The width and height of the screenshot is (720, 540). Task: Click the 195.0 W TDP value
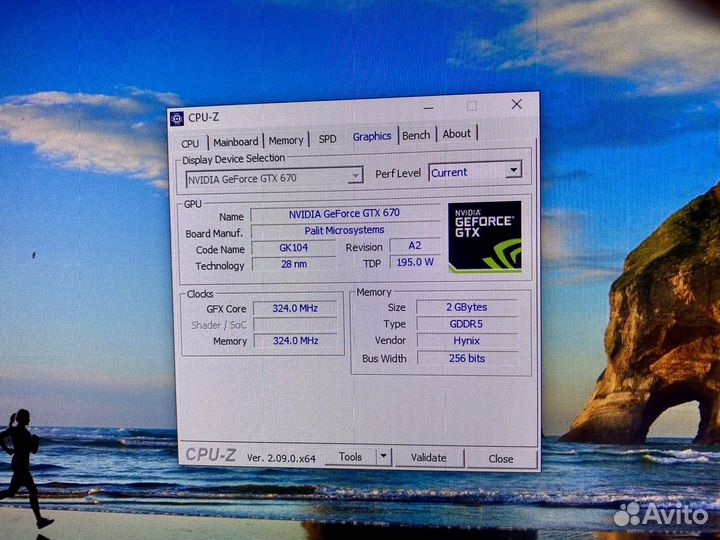(x=415, y=262)
